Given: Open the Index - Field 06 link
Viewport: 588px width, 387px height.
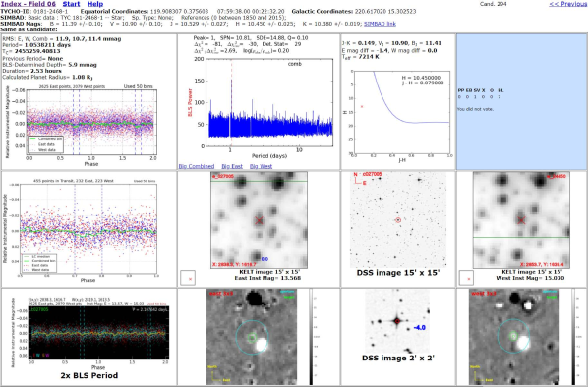Looking at the screenshot, I should pyautogui.click(x=29, y=4).
